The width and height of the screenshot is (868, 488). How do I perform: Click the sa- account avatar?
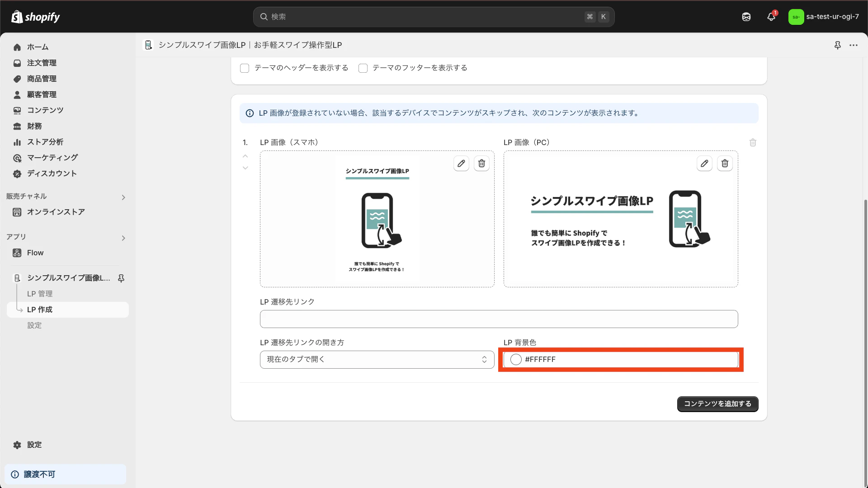click(x=796, y=17)
